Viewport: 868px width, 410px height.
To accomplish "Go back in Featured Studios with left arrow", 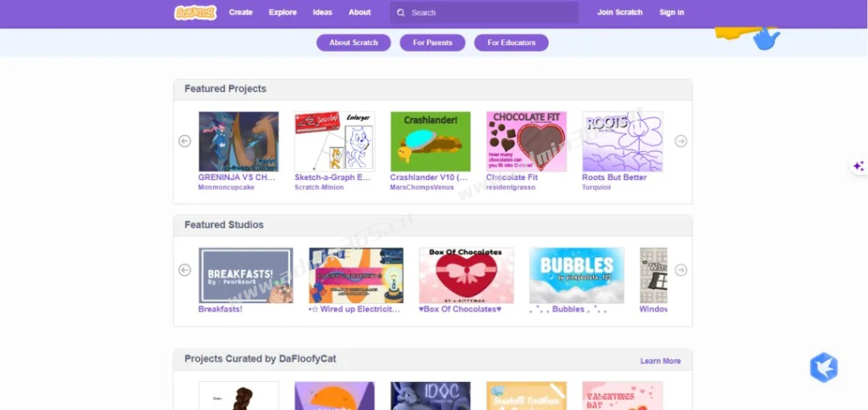I will coord(184,270).
